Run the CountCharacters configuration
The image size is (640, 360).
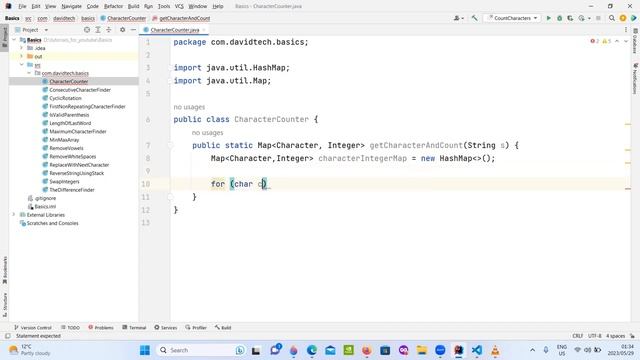[549, 18]
